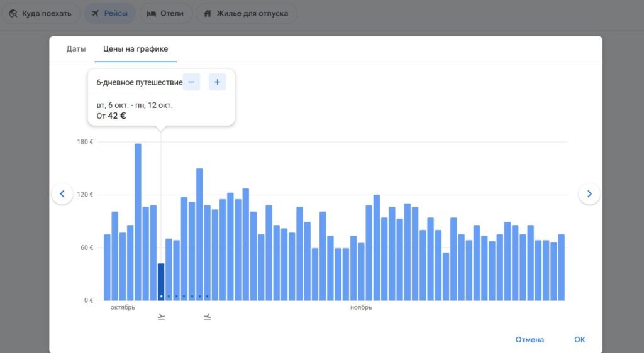Image resolution: width=644 pixels, height=353 pixels.
Task: Click the 180 € axis label
Action: click(x=85, y=142)
